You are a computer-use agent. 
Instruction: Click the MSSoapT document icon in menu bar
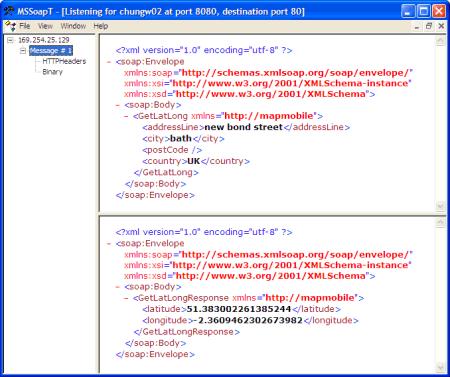10,26
